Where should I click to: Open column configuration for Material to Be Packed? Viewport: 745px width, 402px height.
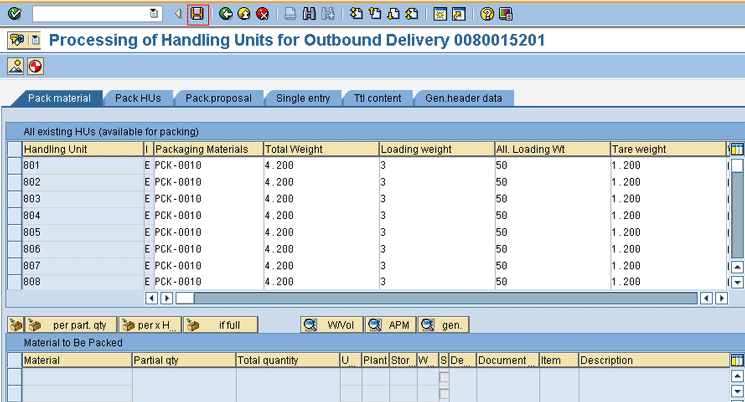click(736, 360)
